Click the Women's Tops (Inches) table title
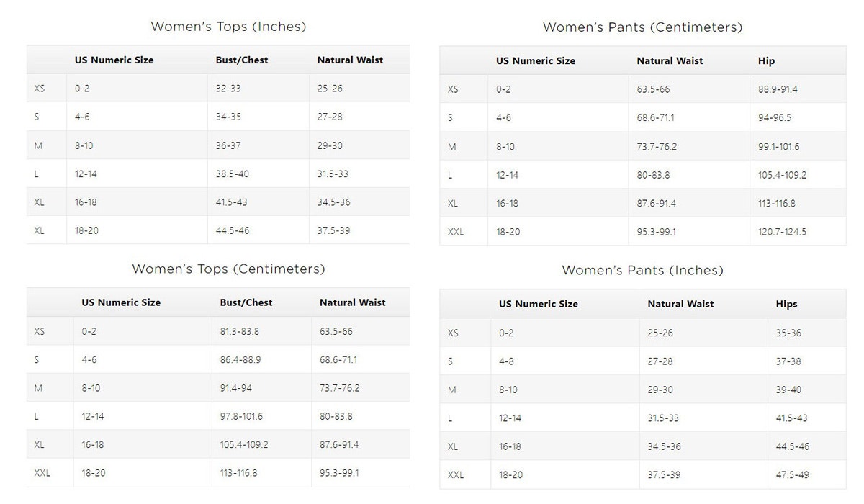This screenshot has width=864, height=504. 228,27
